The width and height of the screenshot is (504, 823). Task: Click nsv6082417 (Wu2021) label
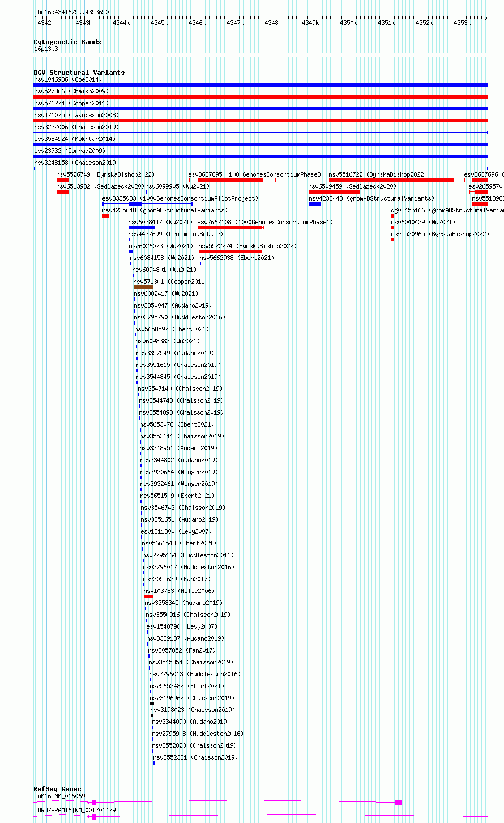click(x=166, y=293)
